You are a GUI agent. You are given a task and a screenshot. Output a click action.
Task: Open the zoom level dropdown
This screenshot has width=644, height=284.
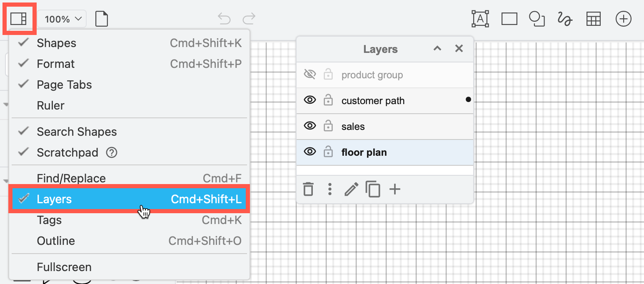click(x=62, y=18)
